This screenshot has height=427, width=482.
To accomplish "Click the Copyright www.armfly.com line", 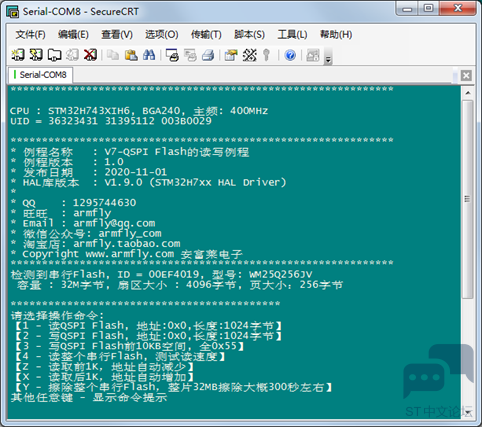I will point(126,254).
